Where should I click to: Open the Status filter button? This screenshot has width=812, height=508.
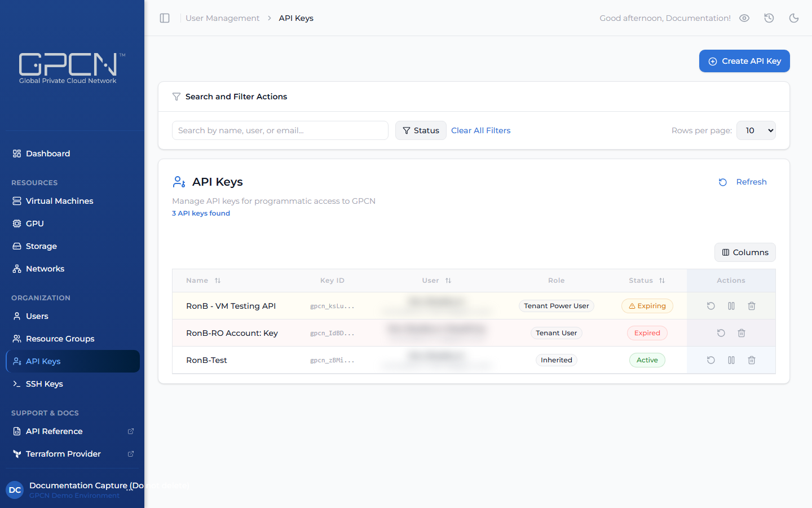point(421,130)
